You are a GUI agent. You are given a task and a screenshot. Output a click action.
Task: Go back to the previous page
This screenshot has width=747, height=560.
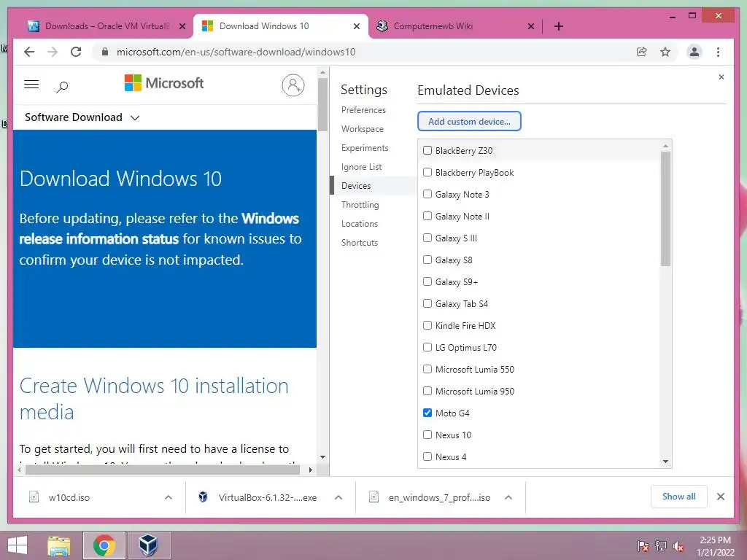point(29,52)
